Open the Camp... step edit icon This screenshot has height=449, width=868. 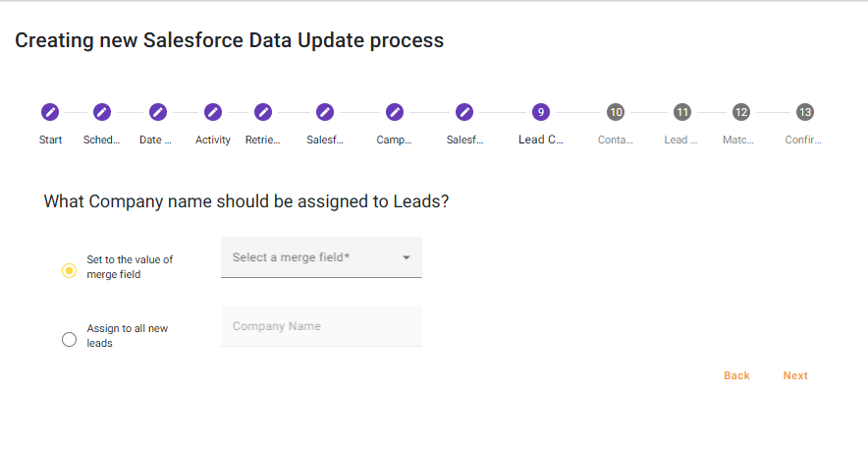395,112
